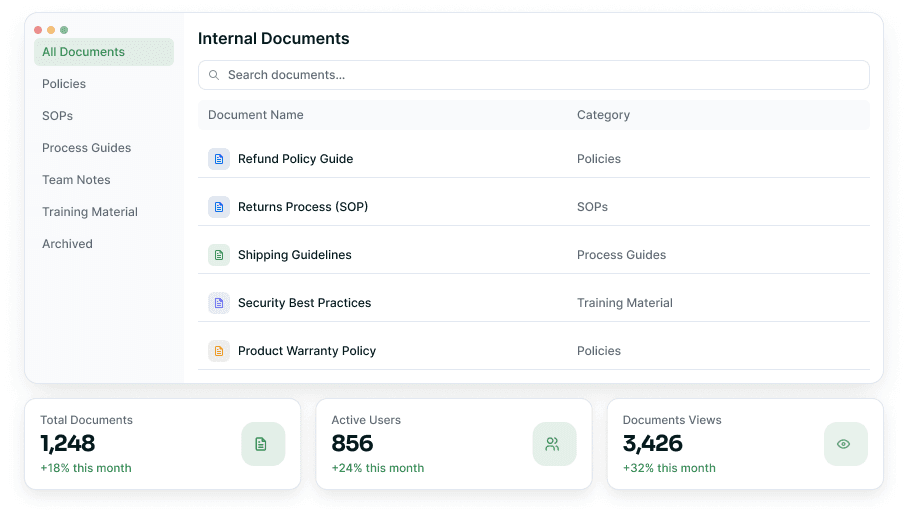Go to SOPs in the sidebar
Screen dimensions: 908x510
coord(57,116)
